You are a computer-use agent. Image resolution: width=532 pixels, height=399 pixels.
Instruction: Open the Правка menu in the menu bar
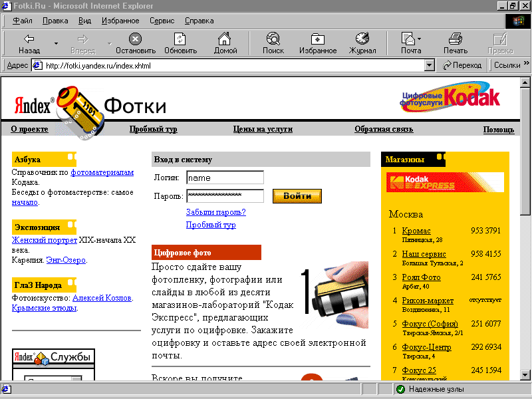(55, 21)
